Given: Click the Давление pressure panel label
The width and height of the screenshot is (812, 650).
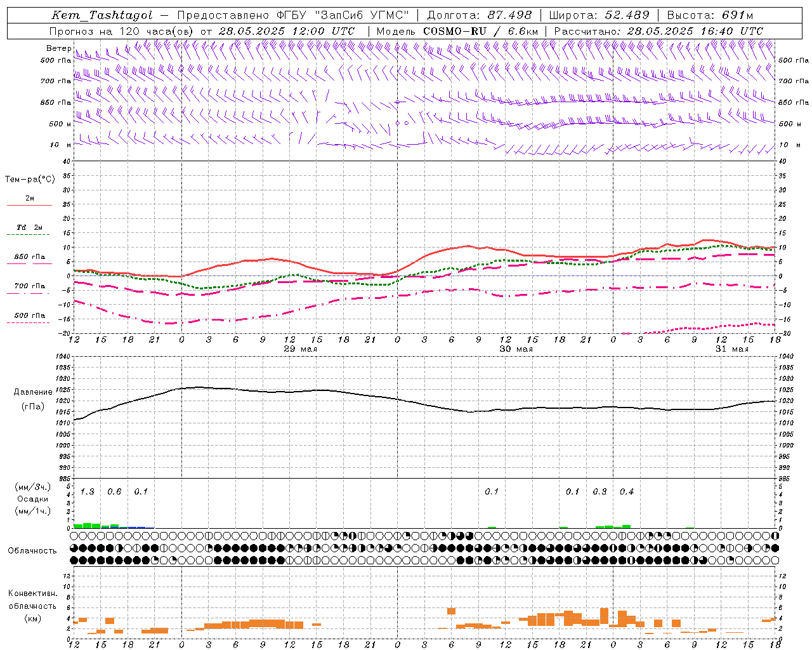Looking at the screenshot, I should 33,392.
